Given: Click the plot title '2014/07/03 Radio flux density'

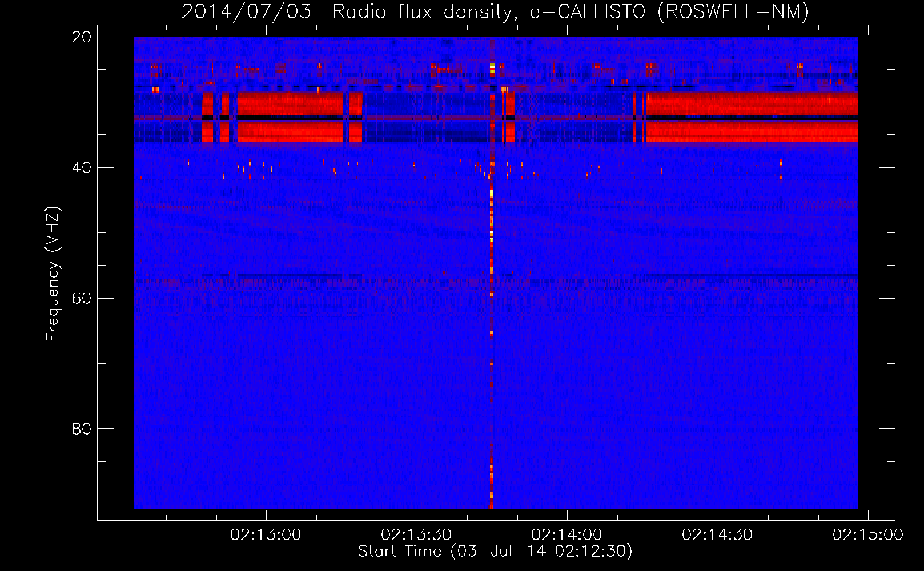Looking at the screenshot, I should pos(349,11).
